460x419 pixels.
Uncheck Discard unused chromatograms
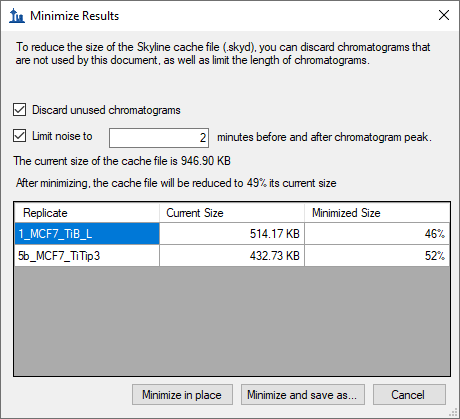[x=19, y=110]
